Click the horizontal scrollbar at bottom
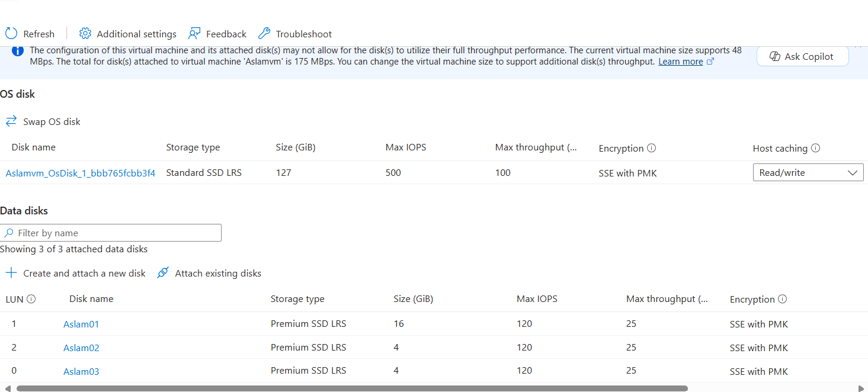 (x=352, y=388)
